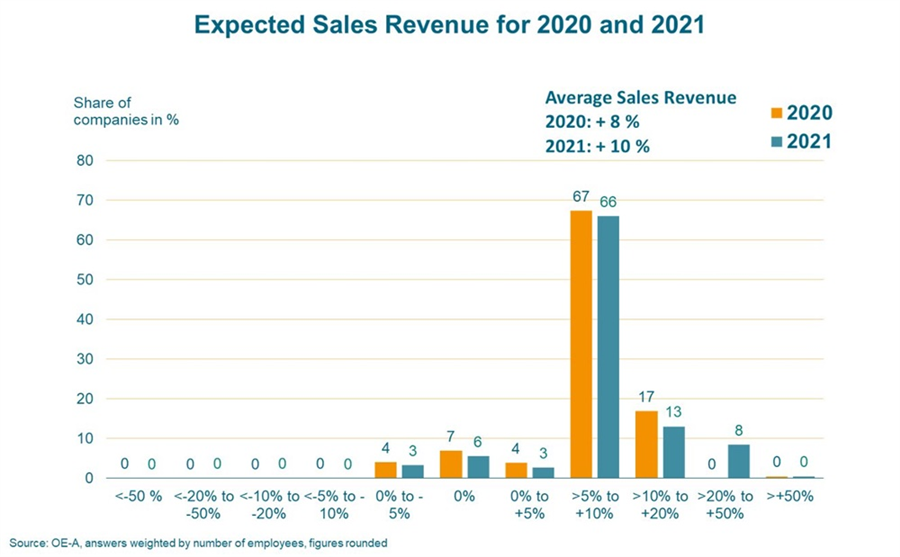
Task: Click the teal 6 bar at 0%
Action: (x=478, y=467)
